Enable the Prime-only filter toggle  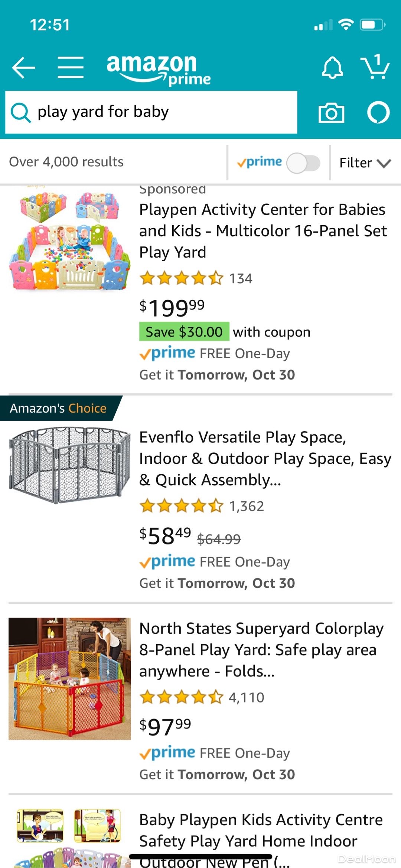point(303,163)
